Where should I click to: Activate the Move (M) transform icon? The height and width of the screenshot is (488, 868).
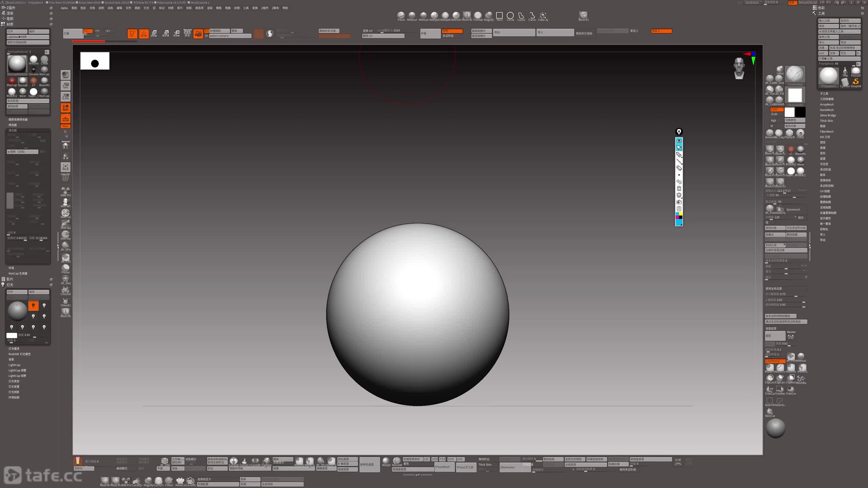click(x=154, y=33)
